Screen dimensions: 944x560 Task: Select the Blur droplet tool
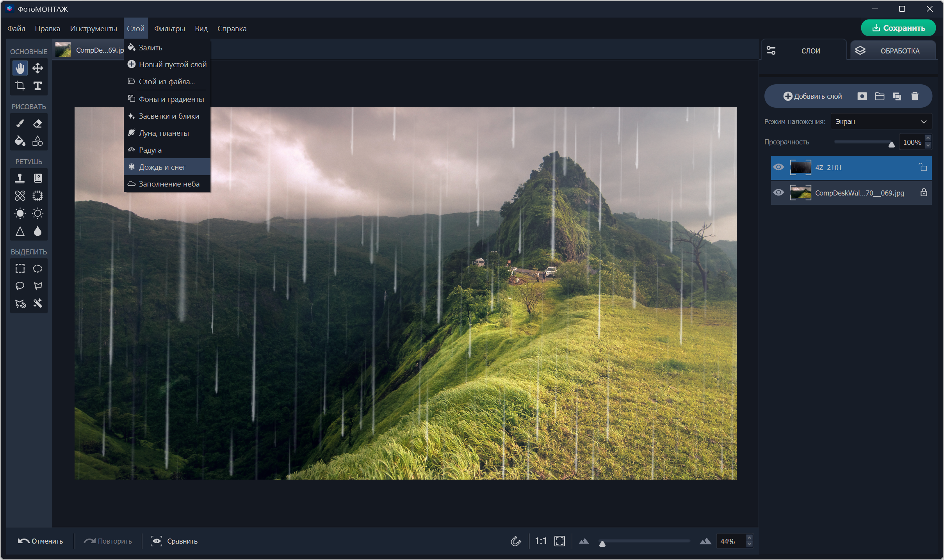click(37, 231)
